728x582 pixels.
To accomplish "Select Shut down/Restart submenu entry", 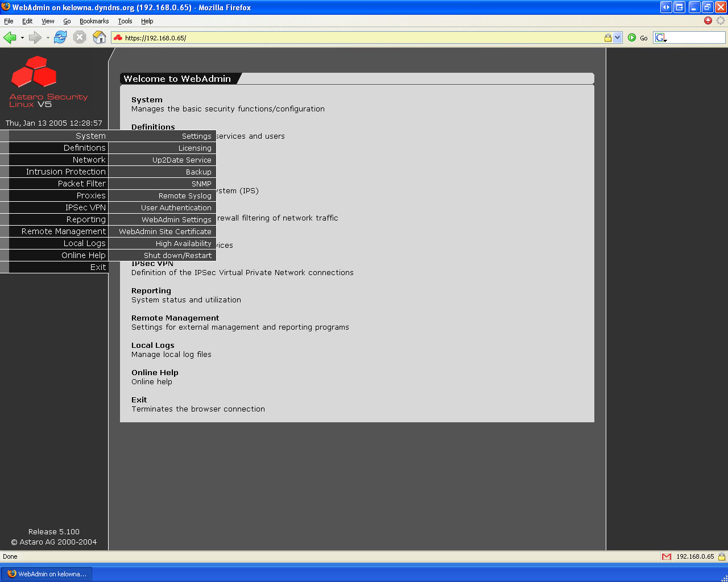I will pyautogui.click(x=177, y=255).
